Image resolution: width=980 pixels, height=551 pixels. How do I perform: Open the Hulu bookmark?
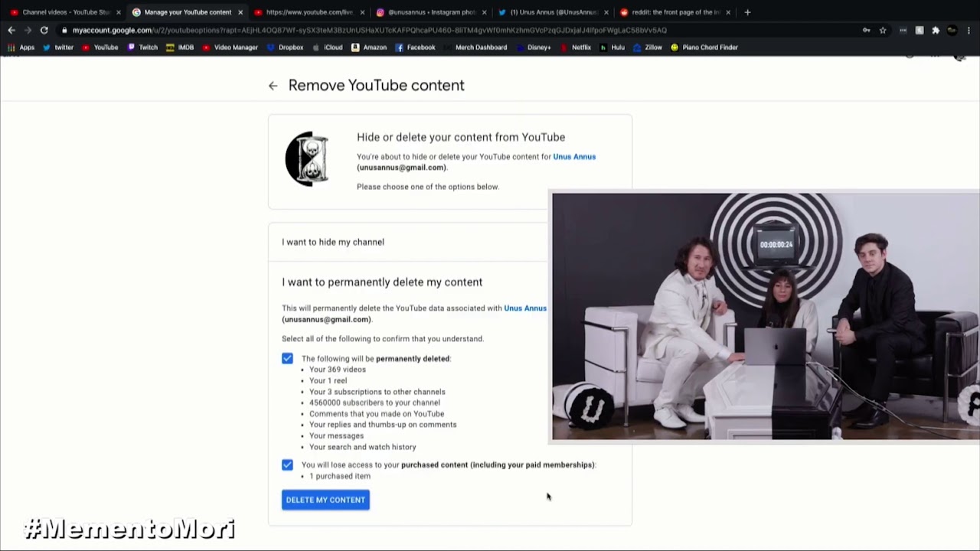(x=612, y=47)
